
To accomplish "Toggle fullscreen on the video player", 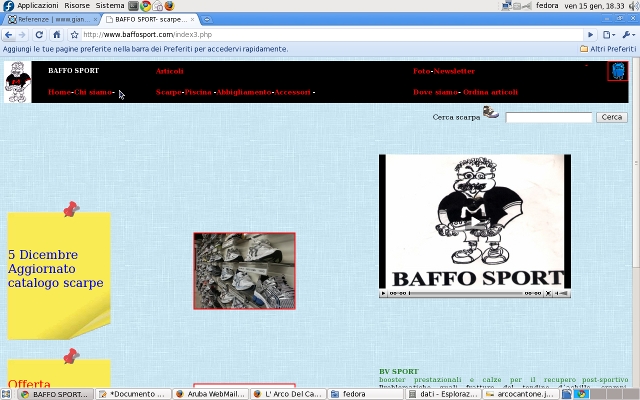I will (x=548, y=293).
